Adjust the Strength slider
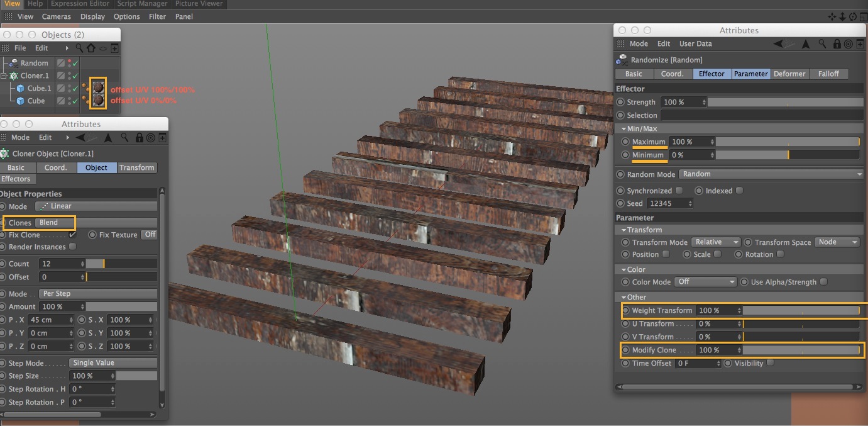868x426 pixels. tap(786, 102)
